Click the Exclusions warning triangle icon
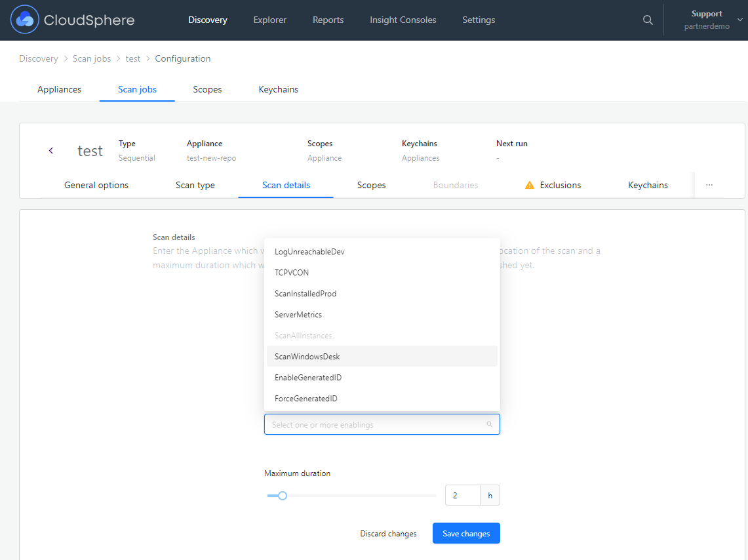 529,185
